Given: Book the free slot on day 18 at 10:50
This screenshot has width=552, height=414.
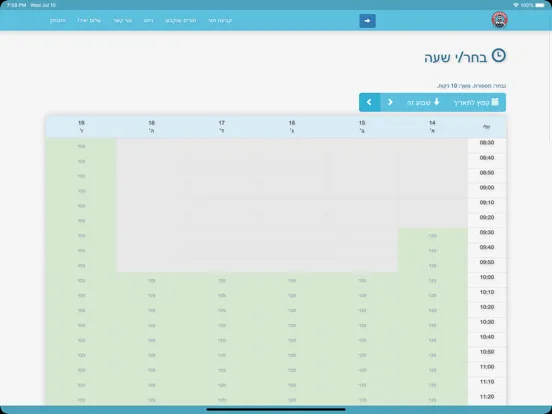Looking at the screenshot, I should click(151, 355).
